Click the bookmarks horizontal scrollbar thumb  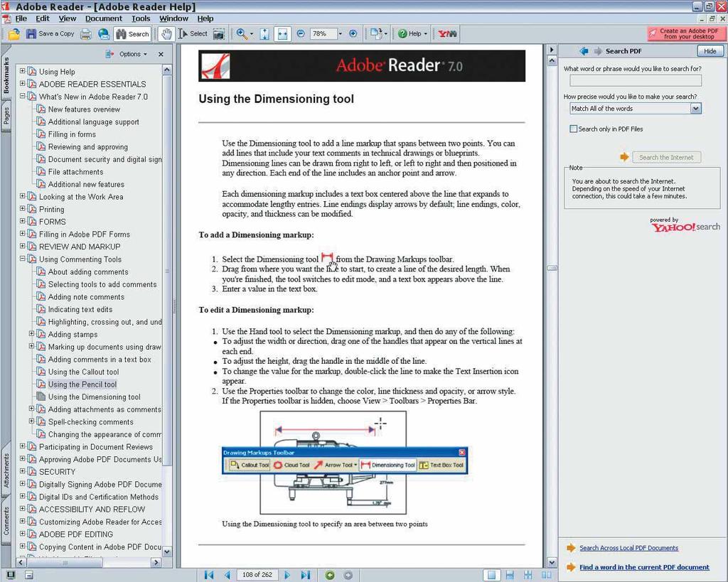tap(64, 563)
